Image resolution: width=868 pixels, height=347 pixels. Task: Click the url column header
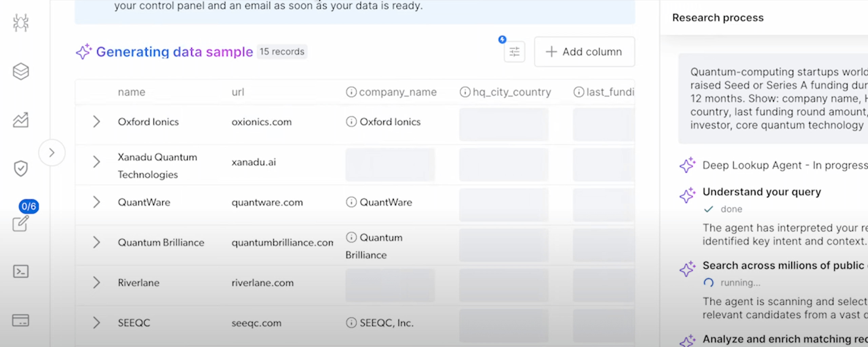coord(238,92)
